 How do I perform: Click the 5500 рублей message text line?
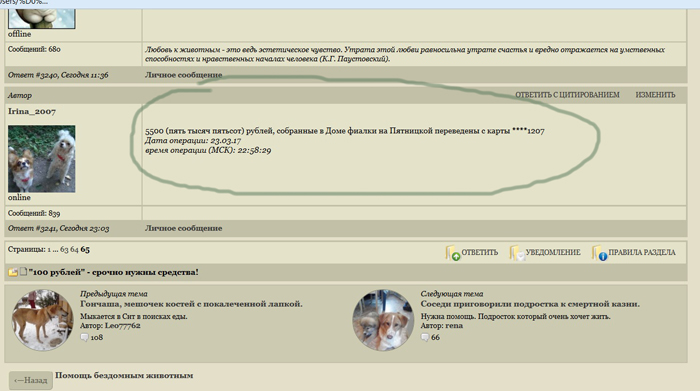click(x=345, y=131)
